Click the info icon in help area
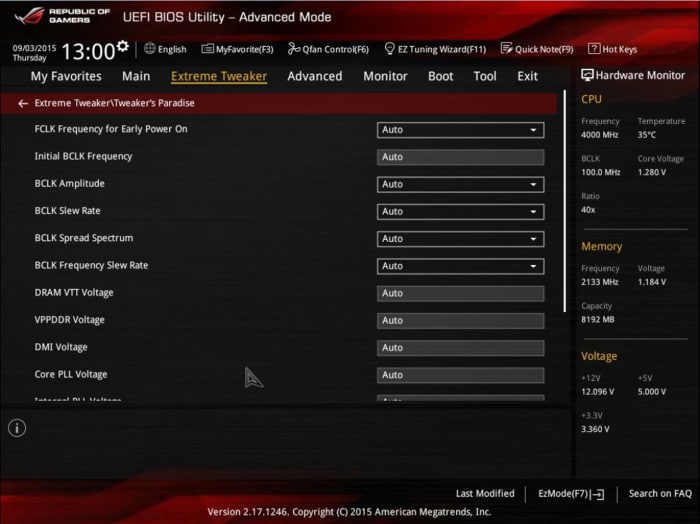The image size is (700, 524). [17, 428]
